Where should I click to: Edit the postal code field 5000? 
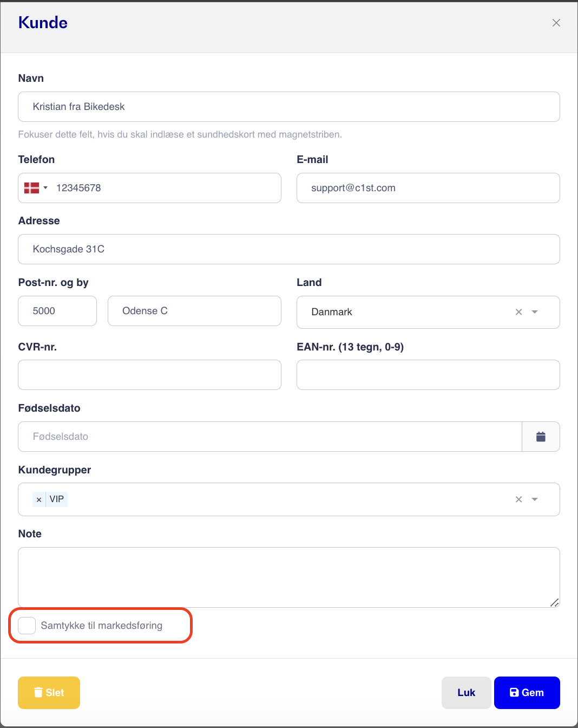coord(57,311)
